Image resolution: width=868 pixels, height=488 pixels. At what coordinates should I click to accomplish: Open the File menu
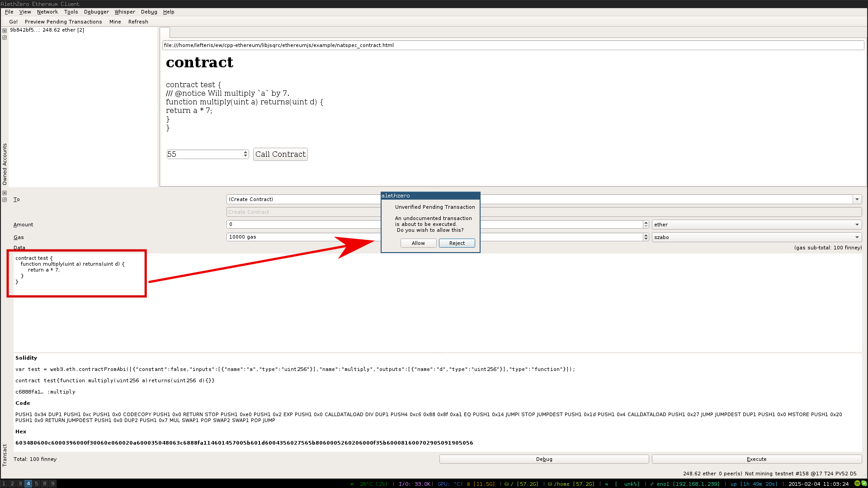[x=9, y=12]
